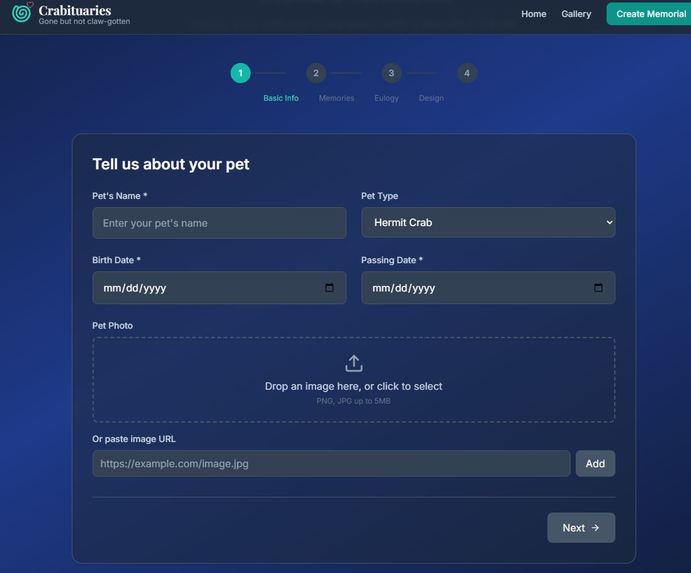The height and width of the screenshot is (573, 691).
Task: Click the 'PNG, JPG up to 5MB' hint
Action: click(353, 401)
